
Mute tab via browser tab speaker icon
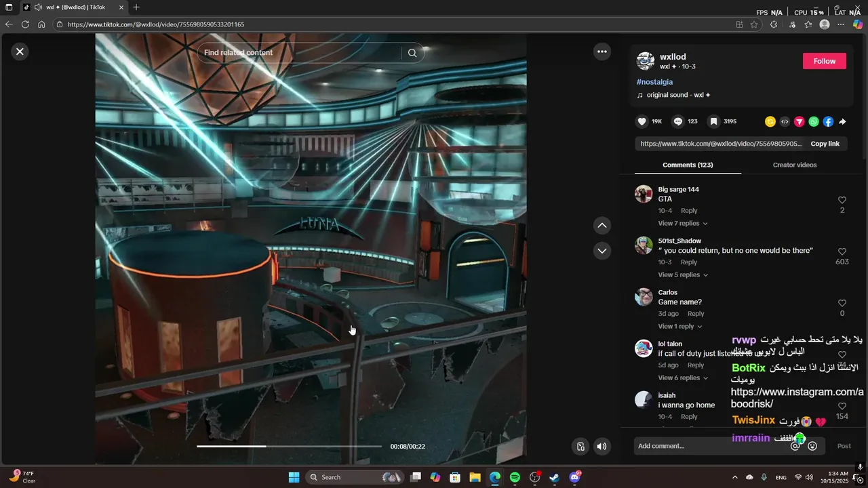(x=38, y=7)
